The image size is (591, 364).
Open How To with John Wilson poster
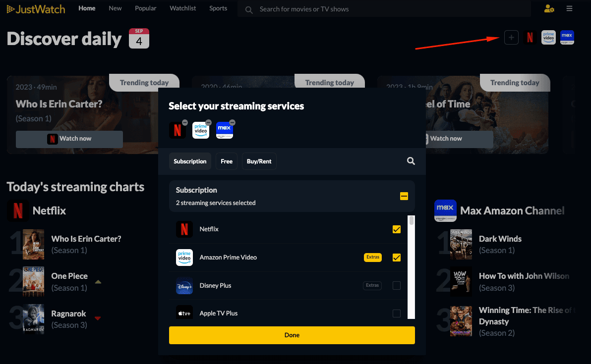[x=461, y=282]
